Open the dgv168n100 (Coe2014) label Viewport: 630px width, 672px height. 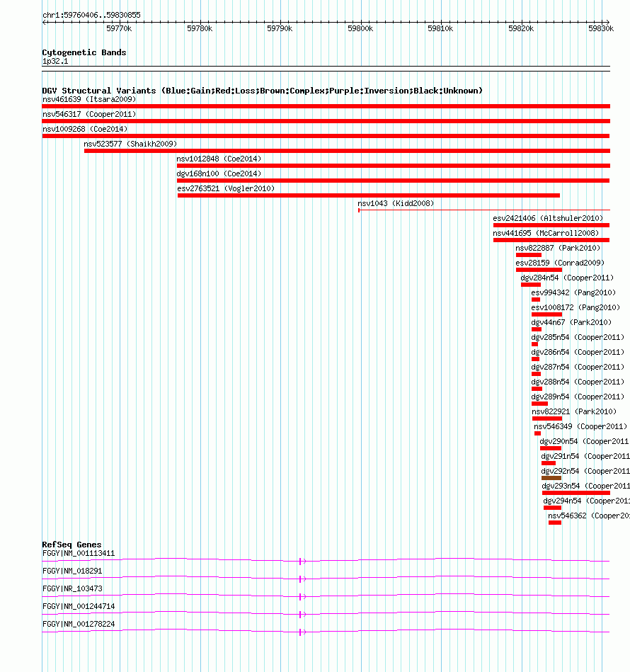point(219,173)
